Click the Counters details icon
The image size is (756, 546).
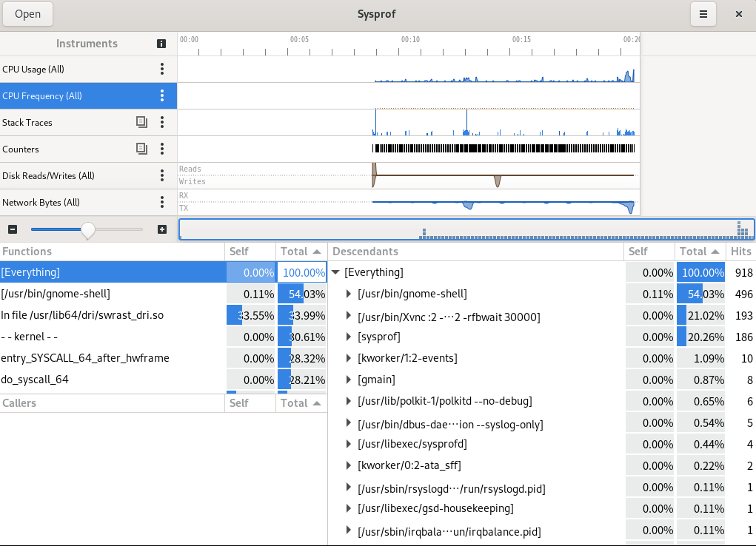click(142, 149)
